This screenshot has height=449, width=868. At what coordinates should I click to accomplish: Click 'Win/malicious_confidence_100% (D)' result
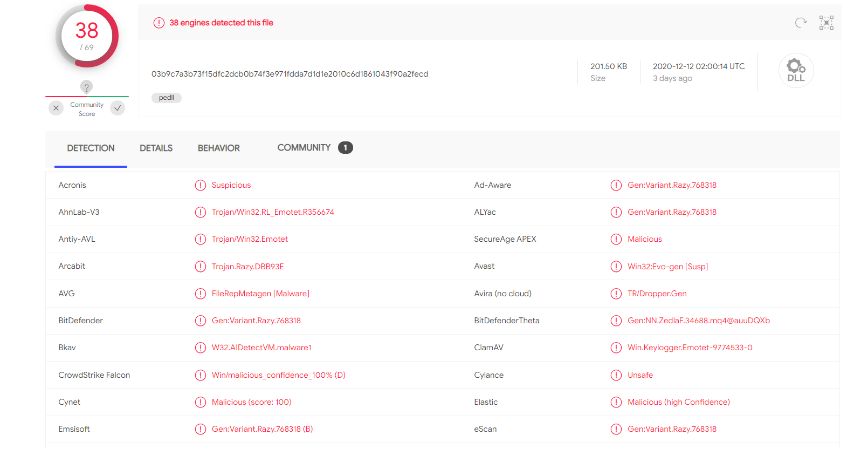[279, 375]
